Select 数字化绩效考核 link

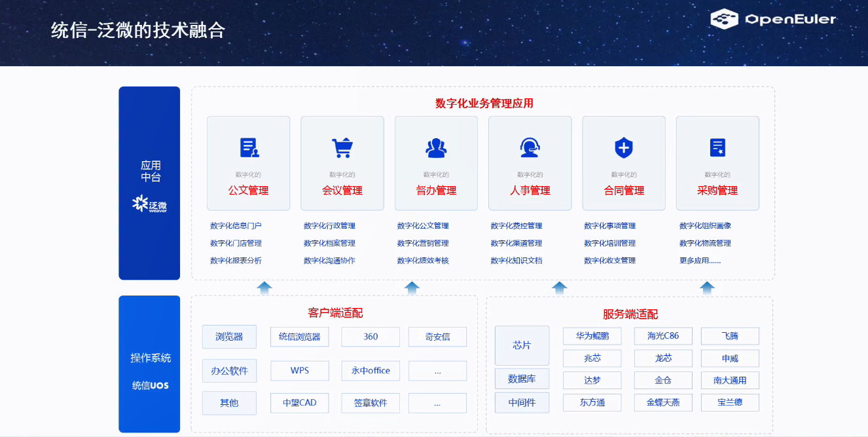[x=423, y=261]
